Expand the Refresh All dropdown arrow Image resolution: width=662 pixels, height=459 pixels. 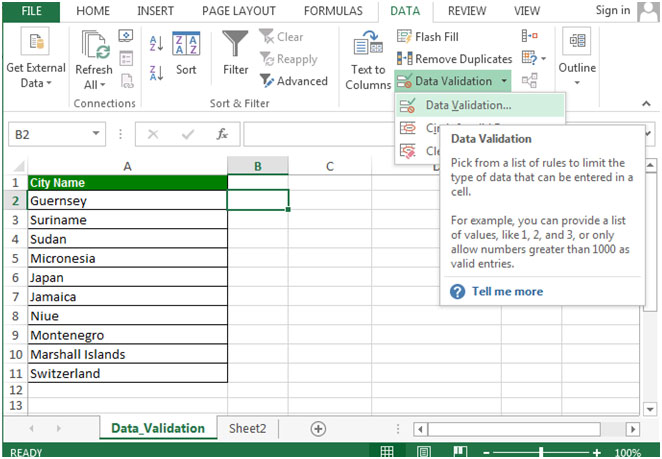click(103, 85)
